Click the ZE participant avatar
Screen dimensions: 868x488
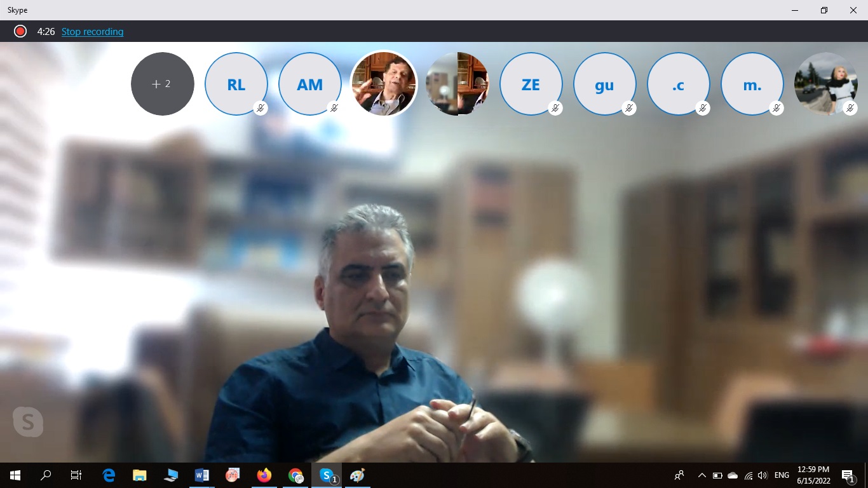(531, 84)
